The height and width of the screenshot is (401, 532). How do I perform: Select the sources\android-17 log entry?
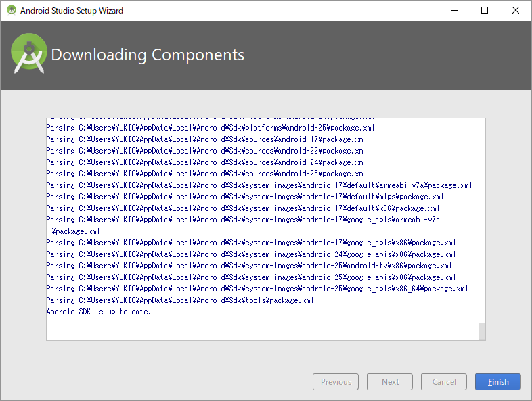click(206, 139)
